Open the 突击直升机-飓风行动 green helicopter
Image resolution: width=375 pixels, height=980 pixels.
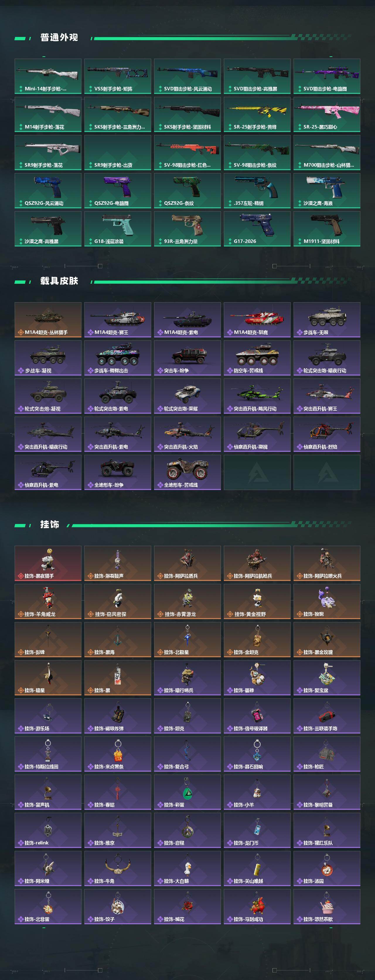tap(257, 396)
